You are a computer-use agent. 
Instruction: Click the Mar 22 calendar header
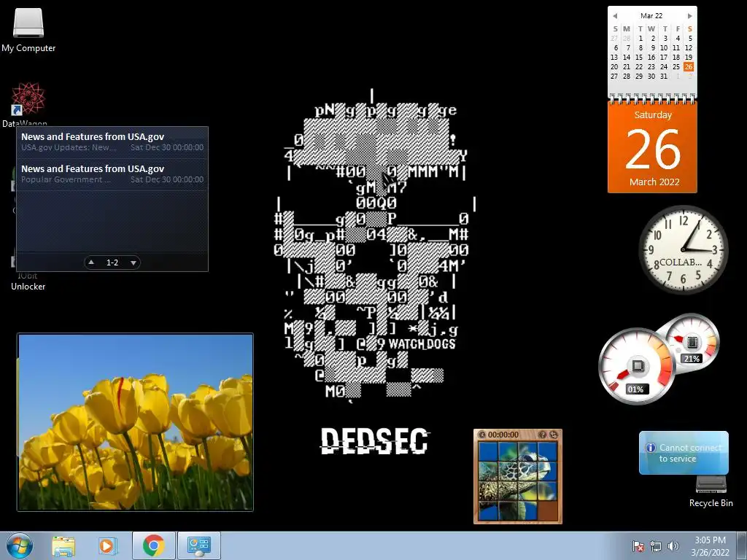(x=651, y=16)
